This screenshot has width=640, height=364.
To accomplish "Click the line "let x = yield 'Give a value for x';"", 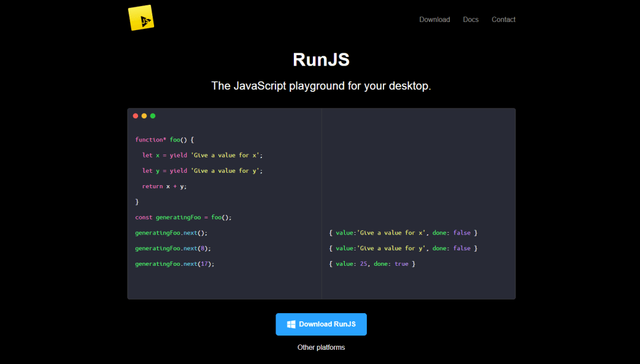I will (x=203, y=155).
